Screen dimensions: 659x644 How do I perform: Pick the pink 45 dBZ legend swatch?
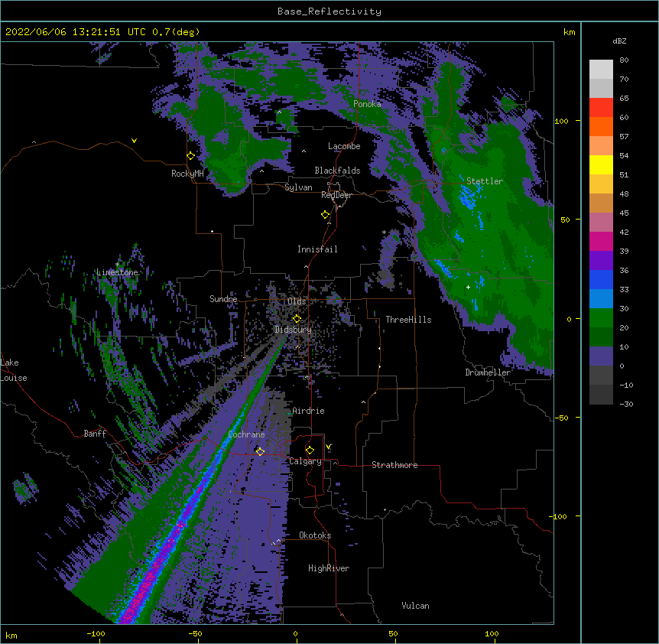[601, 222]
